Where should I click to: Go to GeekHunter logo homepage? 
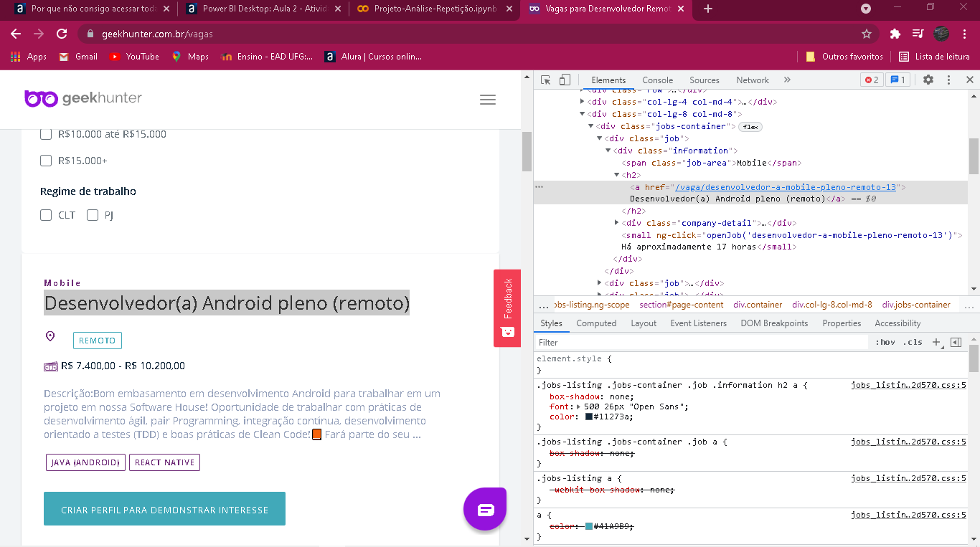pos(83,99)
